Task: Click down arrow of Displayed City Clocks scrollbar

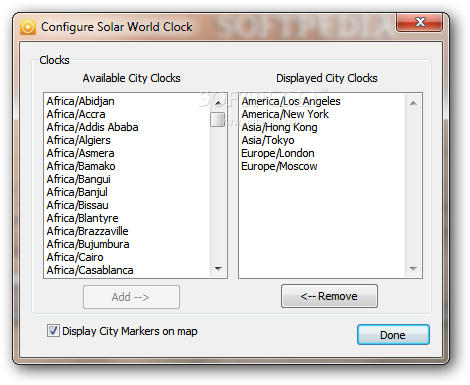Action: click(x=413, y=268)
